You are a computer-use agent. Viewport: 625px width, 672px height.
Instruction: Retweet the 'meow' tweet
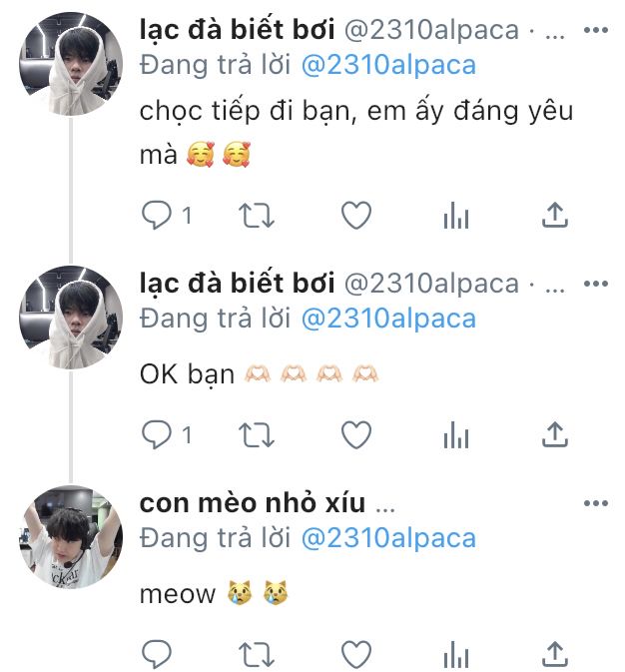click(257, 654)
